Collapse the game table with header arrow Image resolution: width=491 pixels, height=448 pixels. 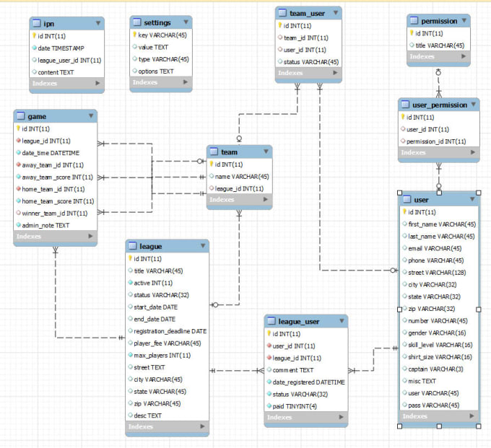click(x=91, y=115)
